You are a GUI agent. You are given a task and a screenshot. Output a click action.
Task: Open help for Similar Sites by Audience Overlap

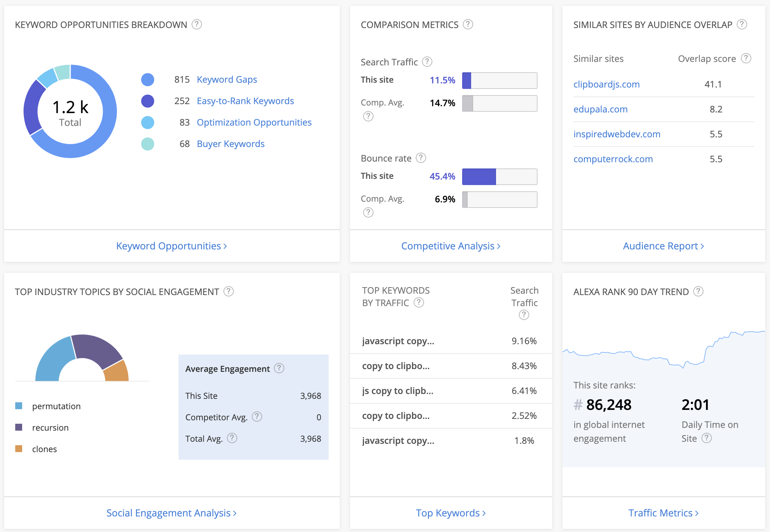[742, 24]
